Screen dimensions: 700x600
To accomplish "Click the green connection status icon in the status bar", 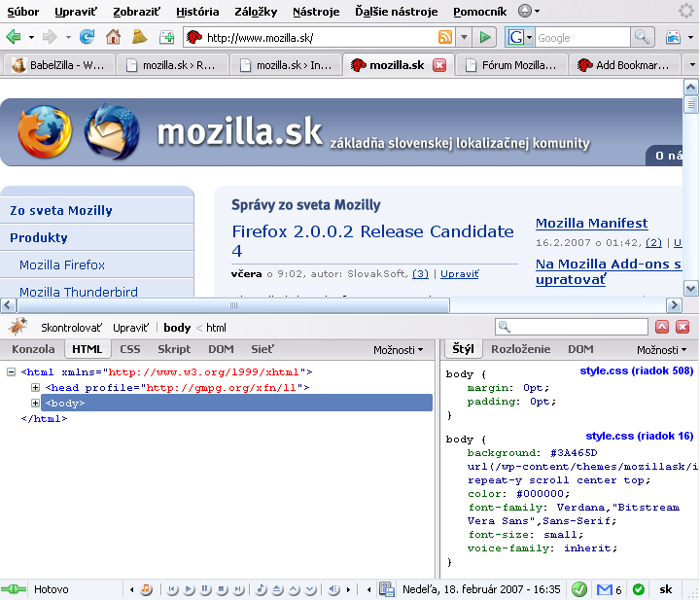I will [x=14, y=589].
